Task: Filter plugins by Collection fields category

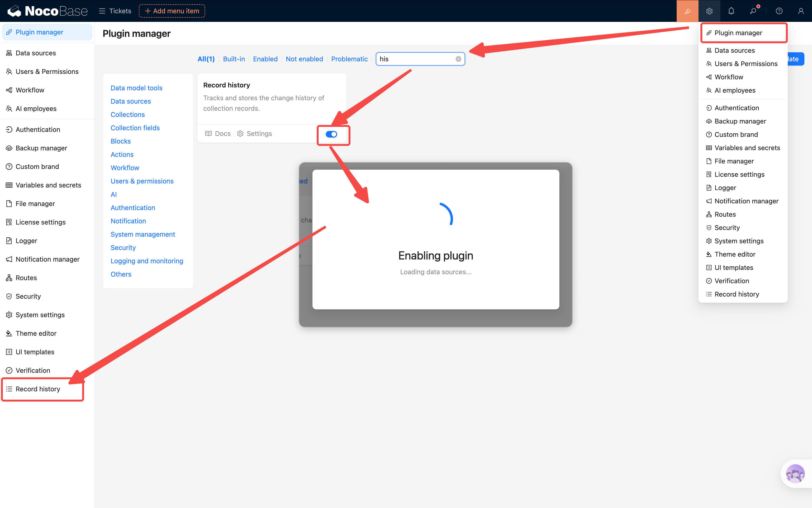Action: click(x=135, y=128)
